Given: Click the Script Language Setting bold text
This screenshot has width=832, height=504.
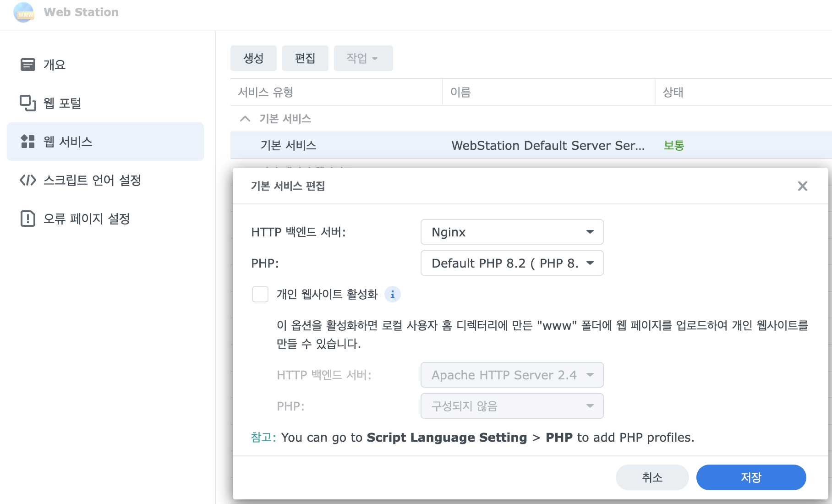Looking at the screenshot, I should point(447,438).
